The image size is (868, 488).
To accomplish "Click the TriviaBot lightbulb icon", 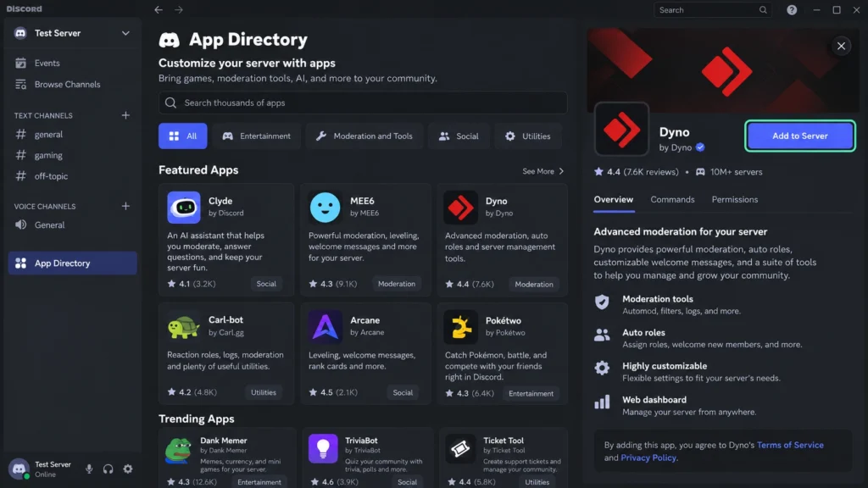I will pos(323,449).
